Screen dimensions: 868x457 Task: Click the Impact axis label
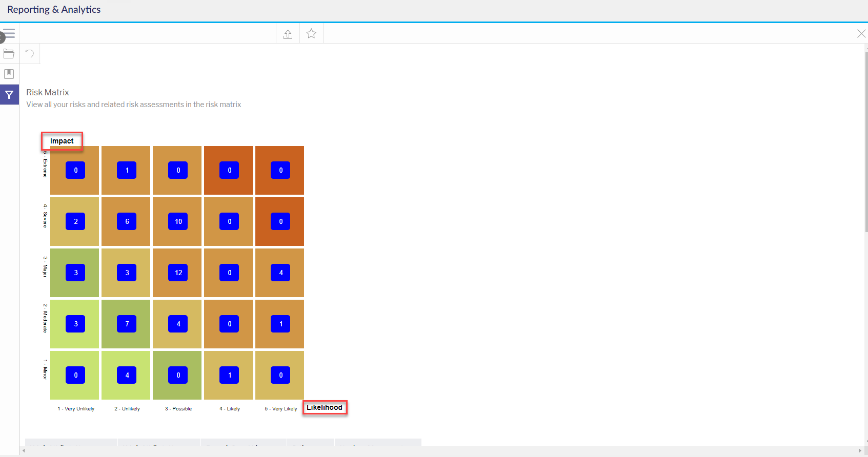pos(62,141)
